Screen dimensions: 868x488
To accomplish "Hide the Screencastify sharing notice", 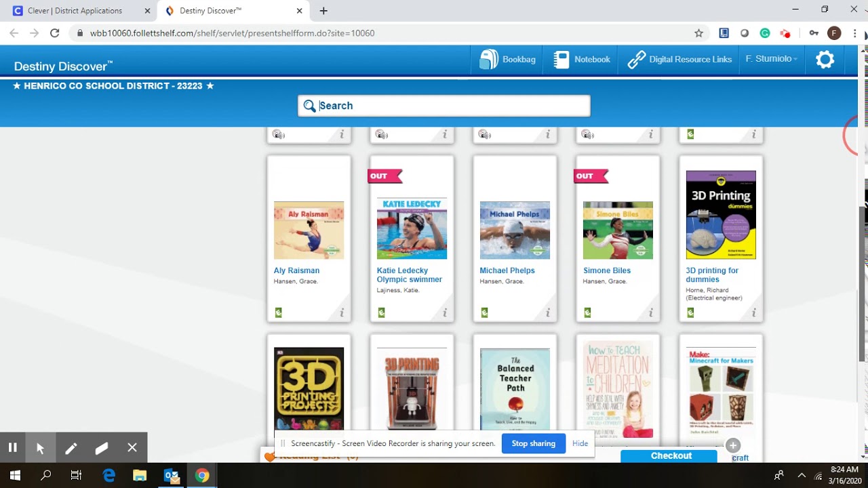I will click(580, 443).
